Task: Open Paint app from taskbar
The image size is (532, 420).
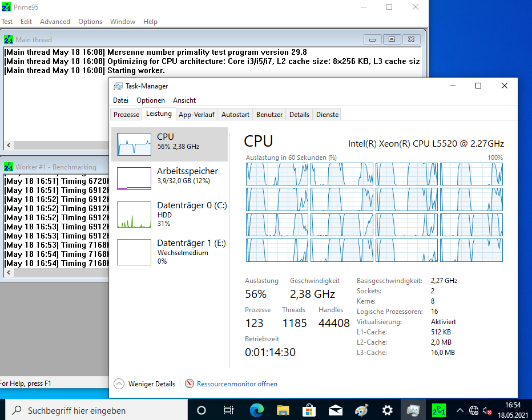Action: point(361,410)
